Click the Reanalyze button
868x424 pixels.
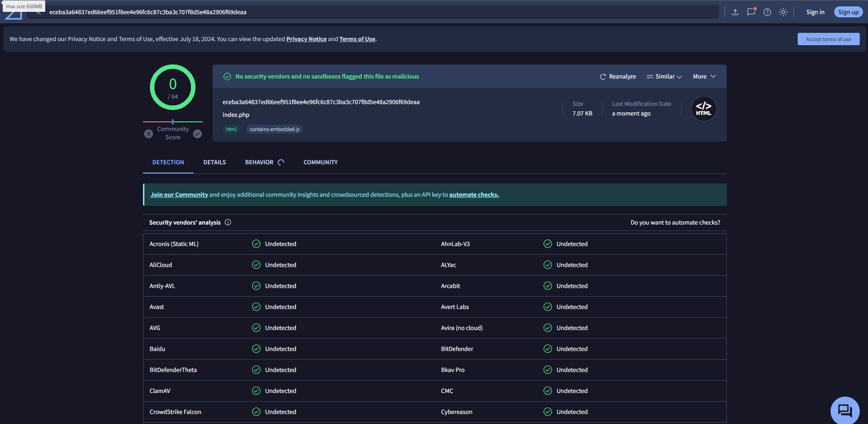click(x=618, y=77)
